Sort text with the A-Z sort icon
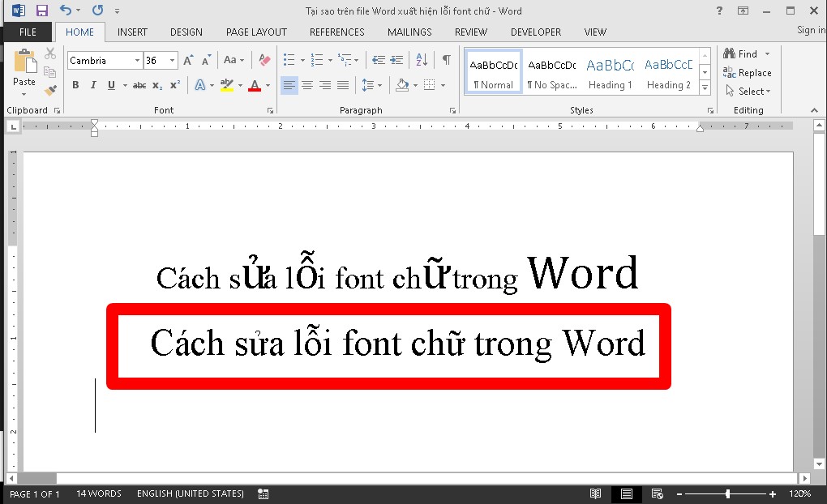 [x=422, y=60]
